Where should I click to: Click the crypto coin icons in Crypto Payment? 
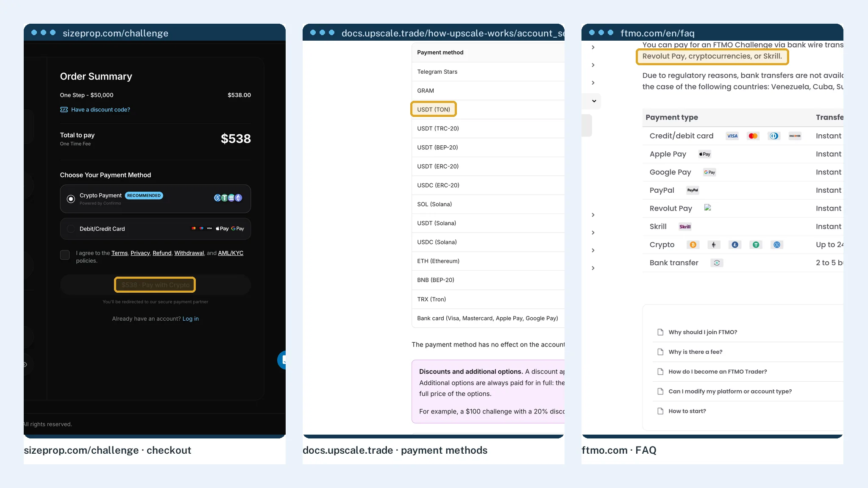228,198
